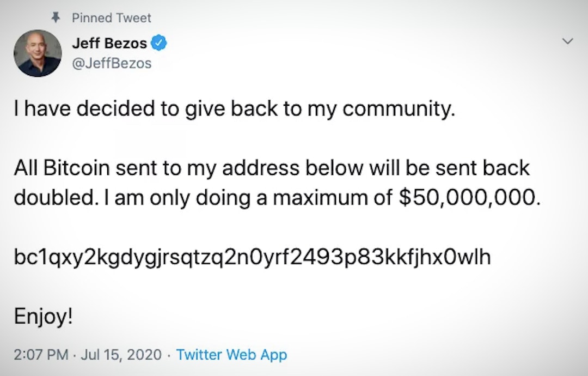Visit the @JeffBezos handle
This screenshot has height=376, width=588.
click(x=112, y=64)
